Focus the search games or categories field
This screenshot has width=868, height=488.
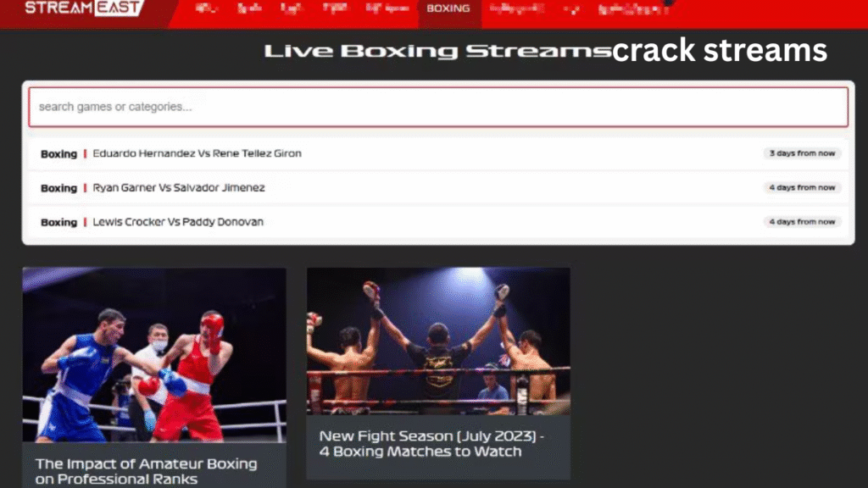[x=438, y=107]
